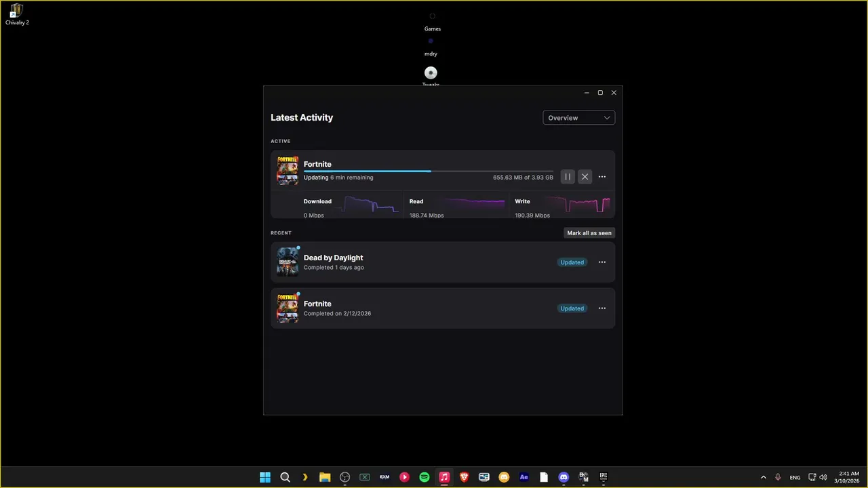Open the EXM app from the taskbar
This screenshot has height=488, width=868.
pos(384,477)
